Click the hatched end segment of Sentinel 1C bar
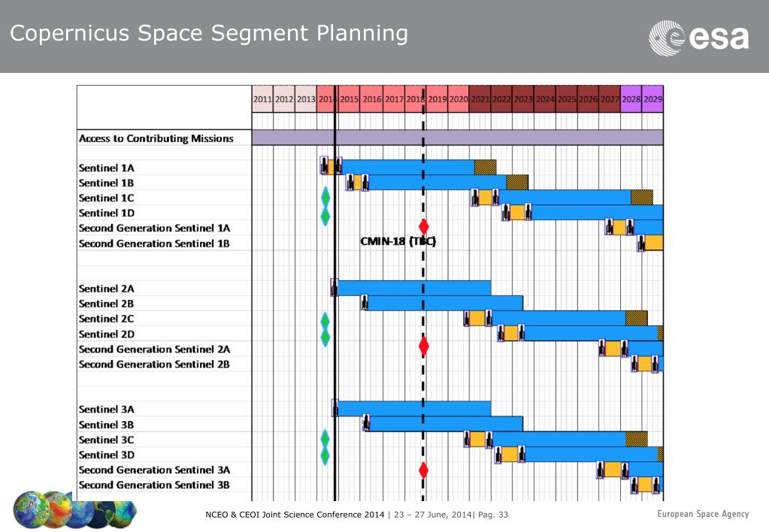 641,198
